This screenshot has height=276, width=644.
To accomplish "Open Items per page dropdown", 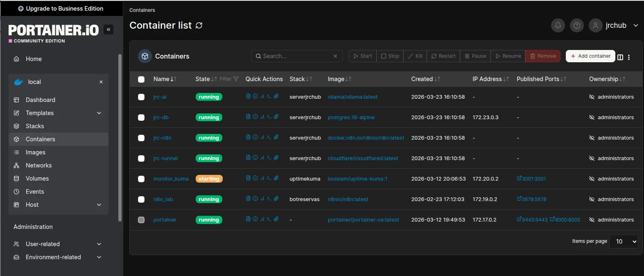I will pos(624,242).
